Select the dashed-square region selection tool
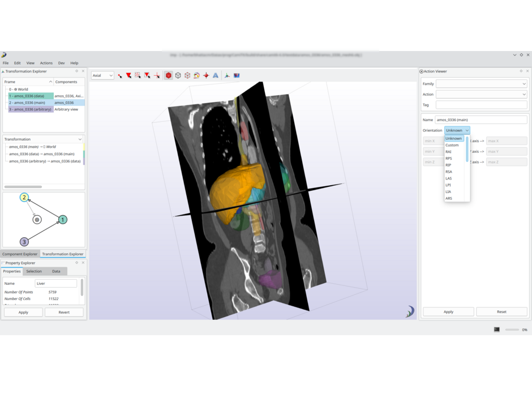Screen dimensions: 532x402 coord(138,75)
